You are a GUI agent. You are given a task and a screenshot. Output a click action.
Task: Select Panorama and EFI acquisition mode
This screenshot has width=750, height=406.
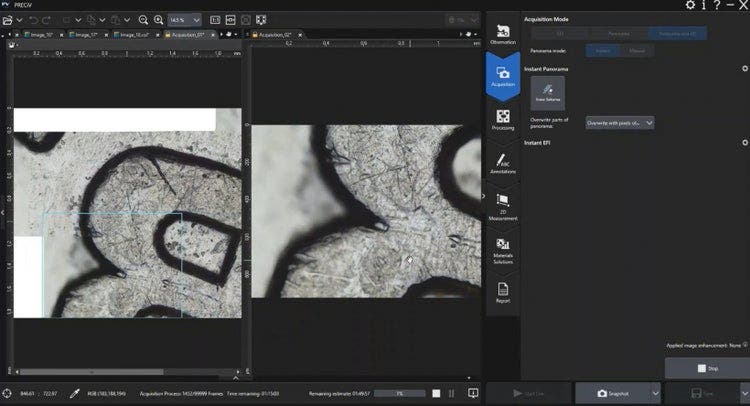[x=675, y=33]
